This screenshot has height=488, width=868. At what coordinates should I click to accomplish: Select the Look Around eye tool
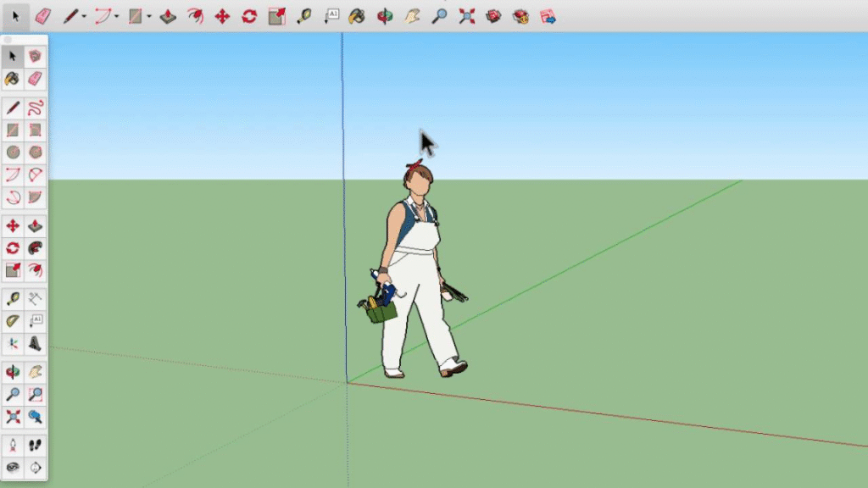[x=13, y=467]
